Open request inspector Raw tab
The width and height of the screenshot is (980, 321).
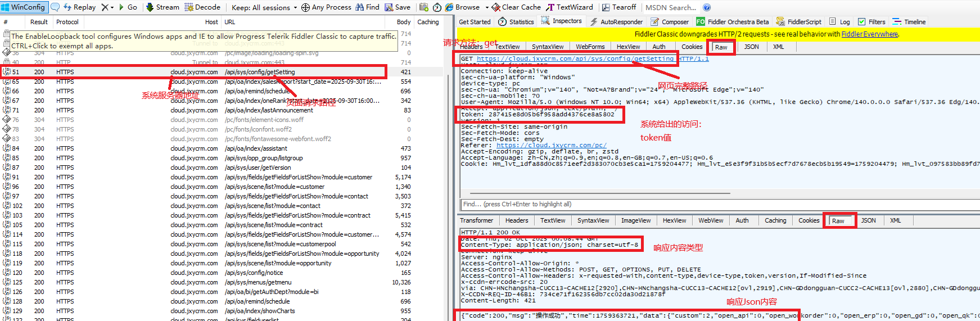(x=721, y=47)
